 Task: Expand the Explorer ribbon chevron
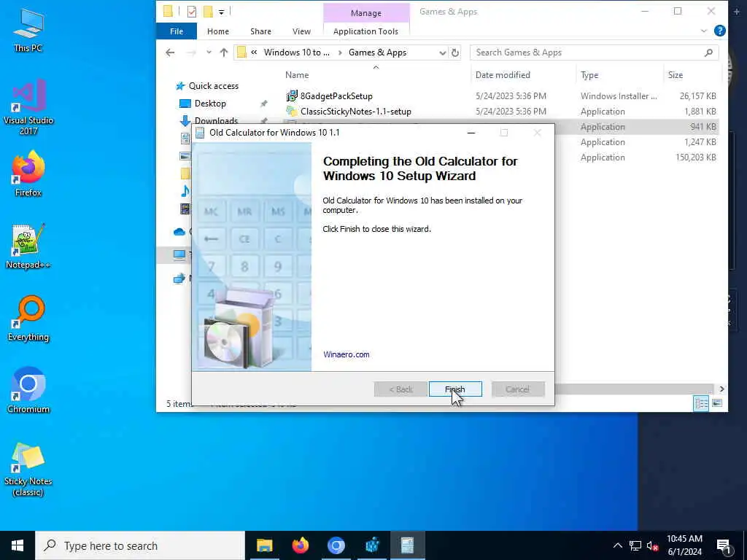[704, 31]
